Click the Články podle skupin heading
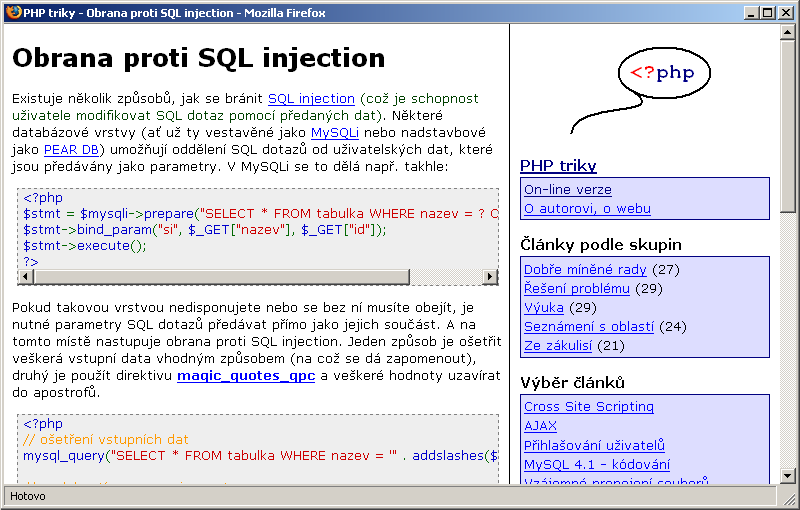The image size is (800, 510). (601, 244)
